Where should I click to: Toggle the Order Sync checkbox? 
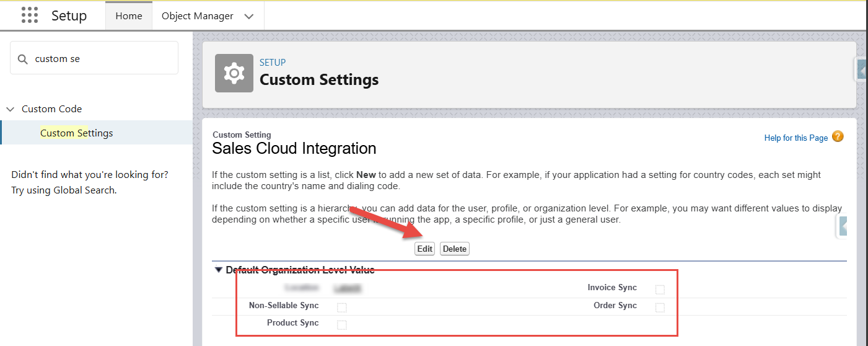660,308
